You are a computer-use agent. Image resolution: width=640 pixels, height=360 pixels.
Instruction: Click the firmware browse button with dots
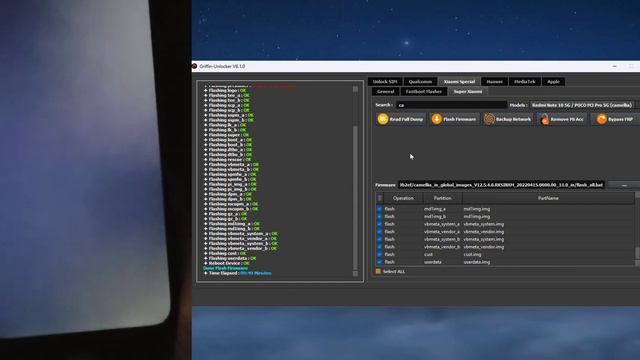click(624, 185)
